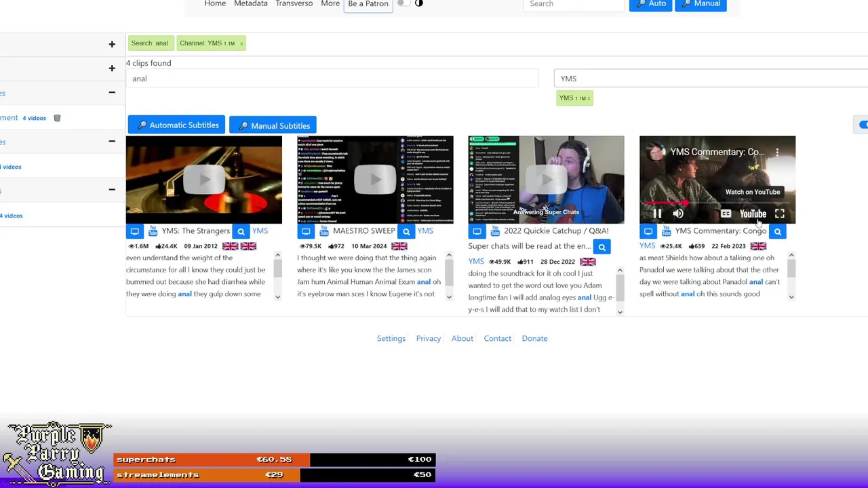Screen dimensions: 868x488
Task: Collapse first sidebar minus section
Action: tap(112, 92)
